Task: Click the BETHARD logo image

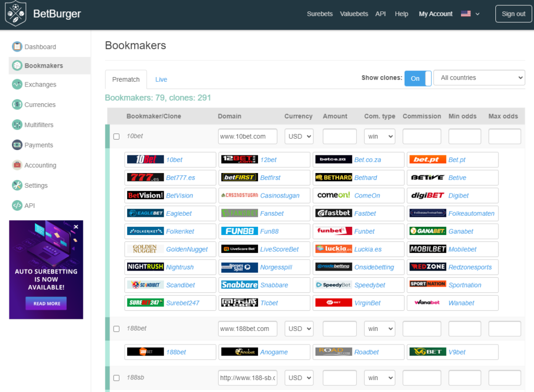Action: pyautogui.click(x=334, y=177)
